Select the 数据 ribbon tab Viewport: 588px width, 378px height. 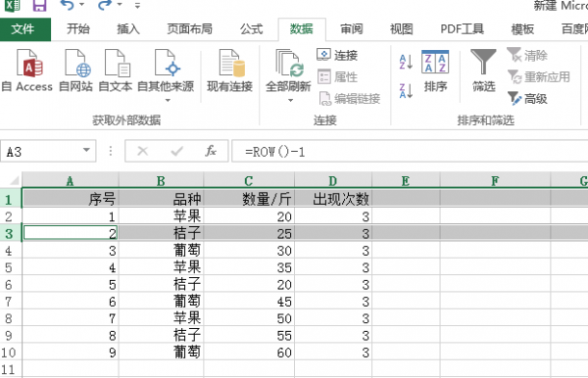click(302, 29)
